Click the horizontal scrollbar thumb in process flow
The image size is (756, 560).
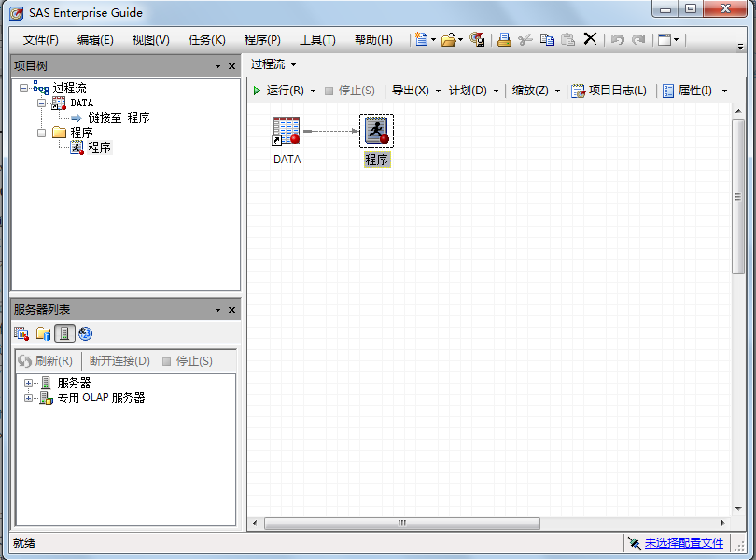pos(402,523)
